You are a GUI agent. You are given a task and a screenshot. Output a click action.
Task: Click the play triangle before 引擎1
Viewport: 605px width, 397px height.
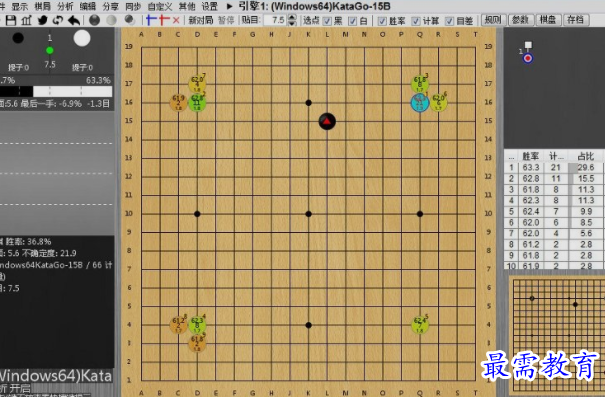click(230, 6)
